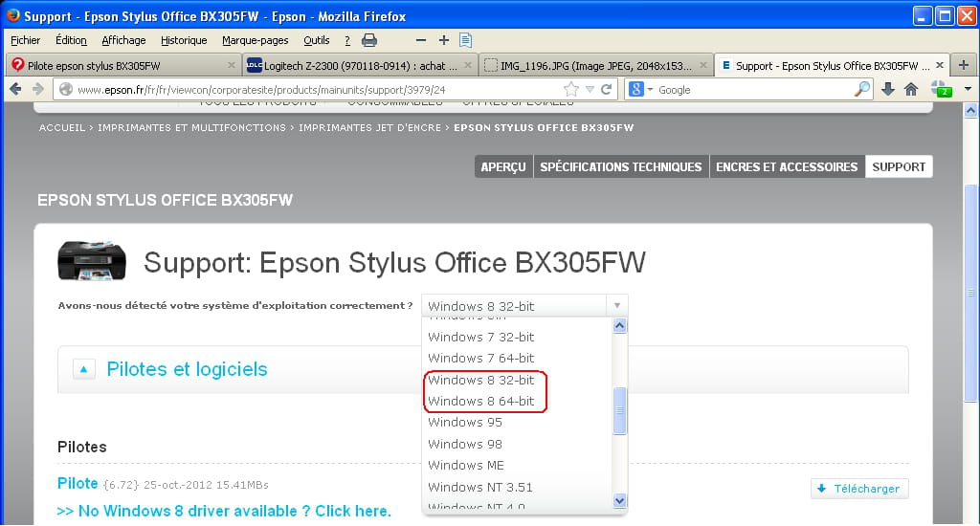Click dropdown list scroll down arrow

point(619,500)
